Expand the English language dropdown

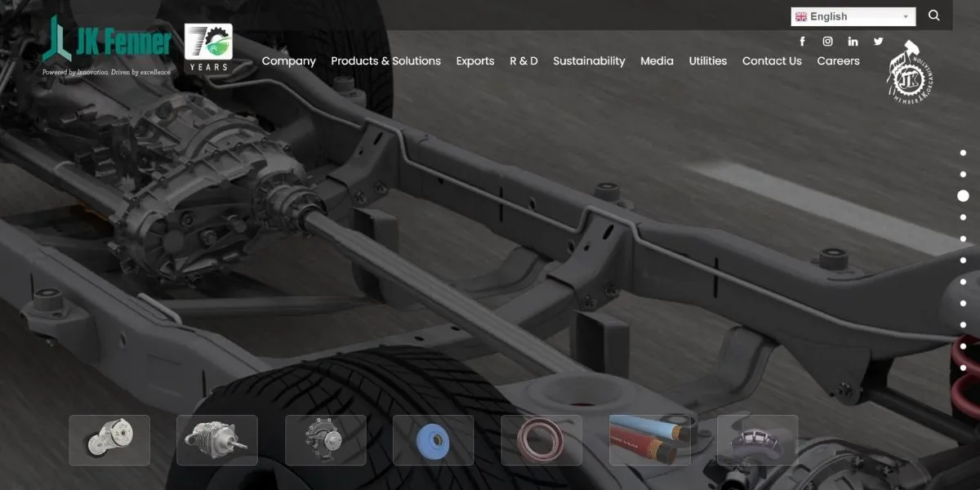[853, 16]
